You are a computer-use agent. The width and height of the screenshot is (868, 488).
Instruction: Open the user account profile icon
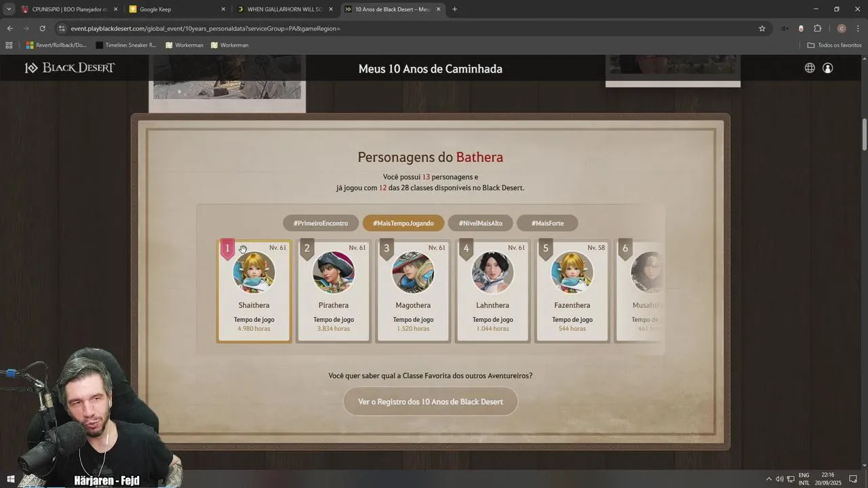click(x=828, y=68)
